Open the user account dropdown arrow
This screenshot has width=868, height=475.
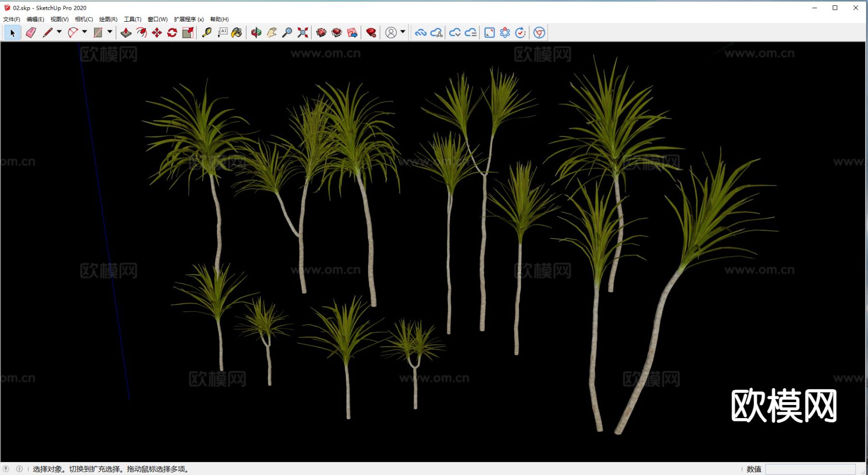tap(403, 32)
